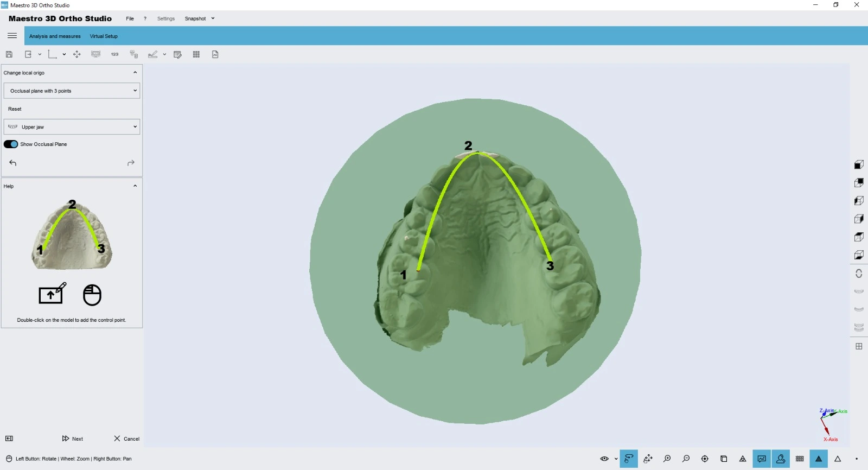Viewport: 868px width, 470px height.
Task: Open the Snapshot menu
Action: coord(199,18)
